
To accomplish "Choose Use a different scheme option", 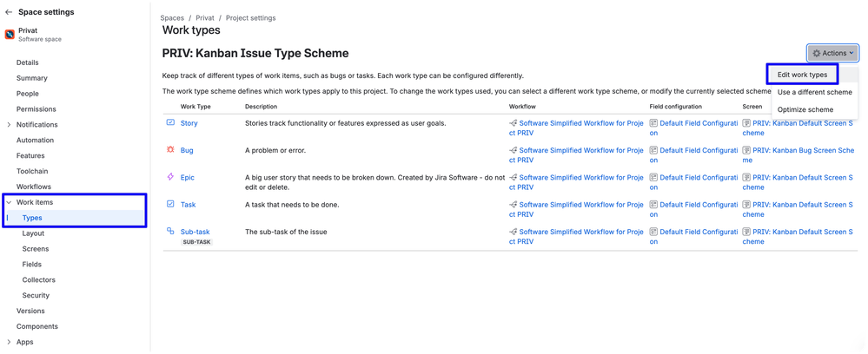I will 814,92.
